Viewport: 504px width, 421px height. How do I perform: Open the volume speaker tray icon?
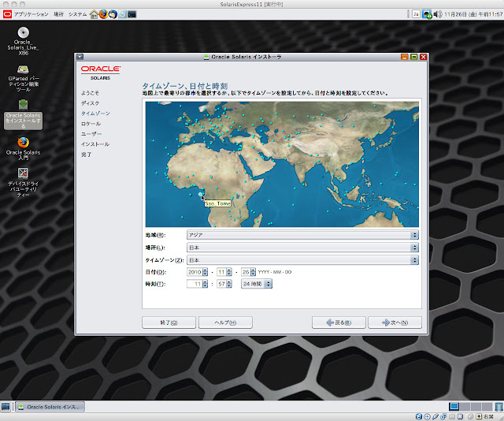tap(437, 14)
